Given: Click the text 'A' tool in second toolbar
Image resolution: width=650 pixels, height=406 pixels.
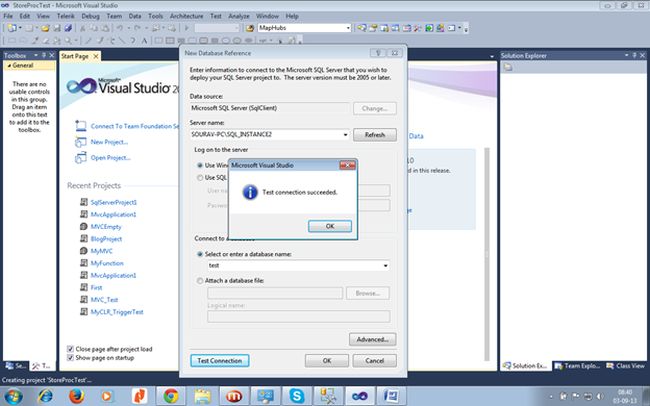Looking at the screenshot, I should click(144, 41).
